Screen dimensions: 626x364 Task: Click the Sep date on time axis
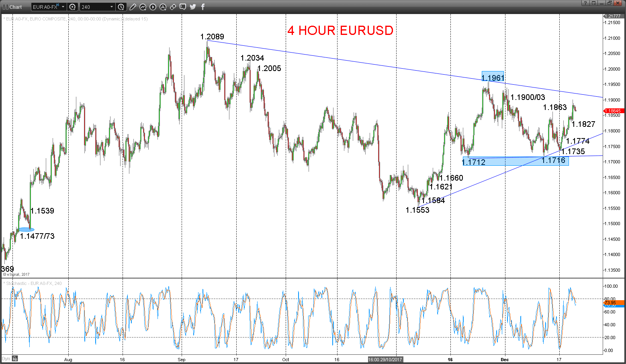tap(182, 360)
